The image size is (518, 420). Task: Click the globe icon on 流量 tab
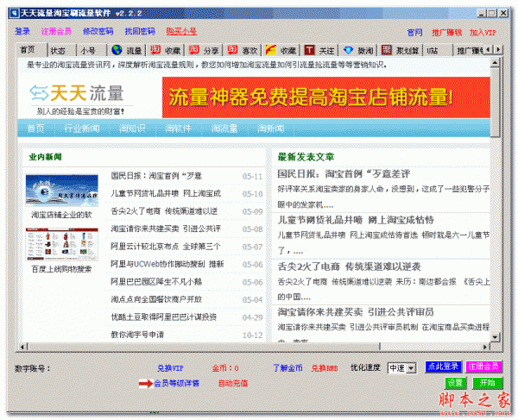(117, 50)
